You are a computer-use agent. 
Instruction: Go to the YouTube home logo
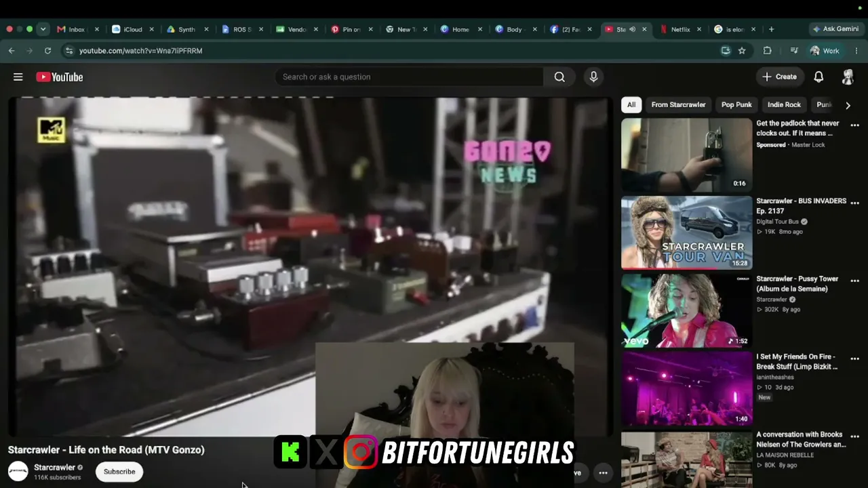click(x=60, y=77)
